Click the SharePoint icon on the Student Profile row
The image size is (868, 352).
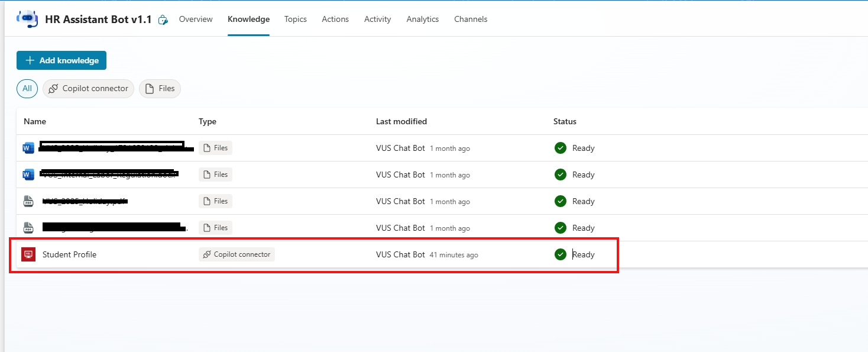(x=28, y=254)
